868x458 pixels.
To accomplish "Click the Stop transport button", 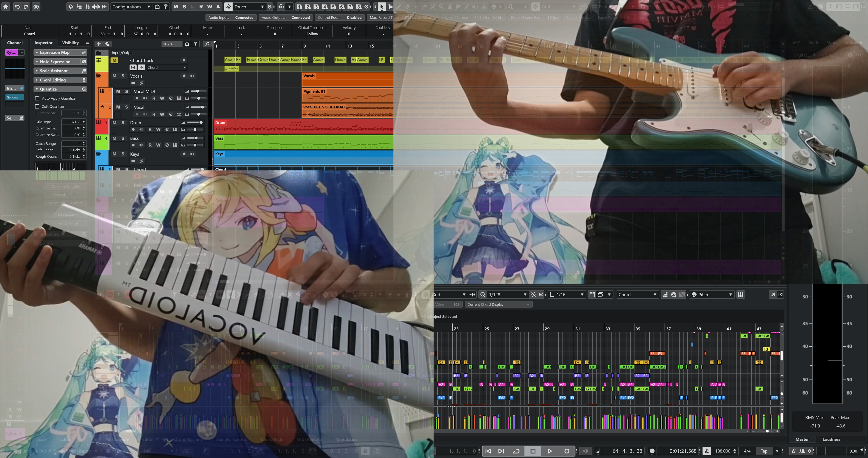I will (x=533, y=451).
